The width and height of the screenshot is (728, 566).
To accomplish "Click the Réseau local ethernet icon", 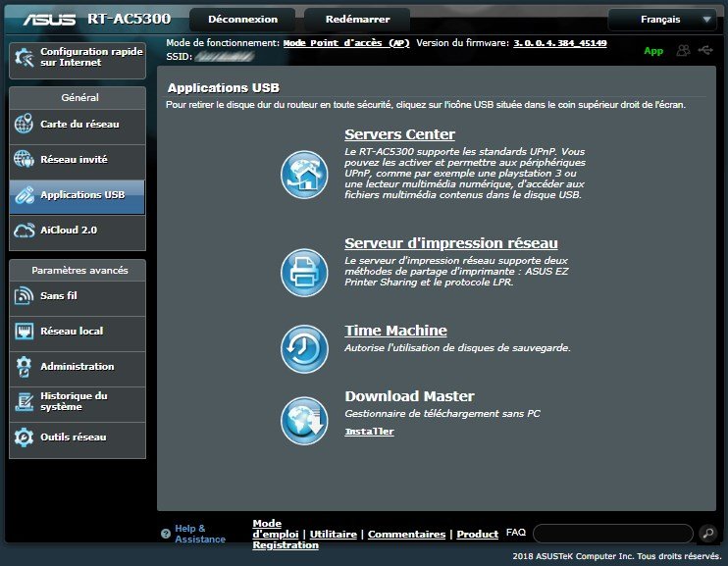I will [x=24, y=331].
